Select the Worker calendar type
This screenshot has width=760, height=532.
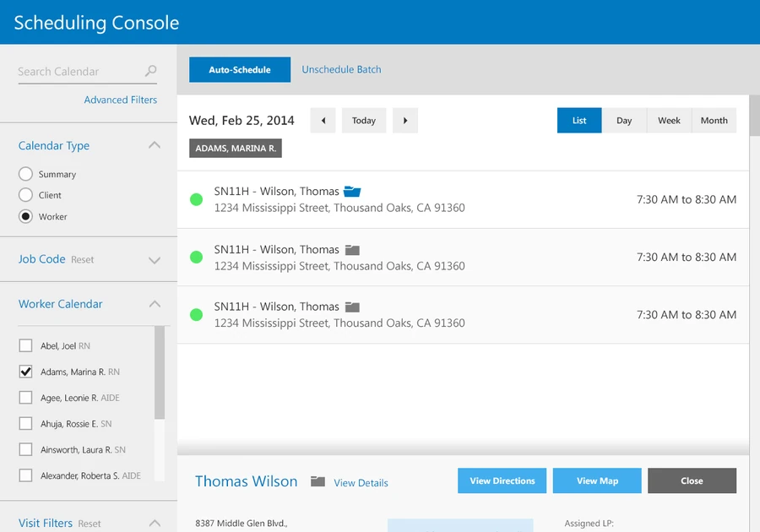(x=25, y=216)
